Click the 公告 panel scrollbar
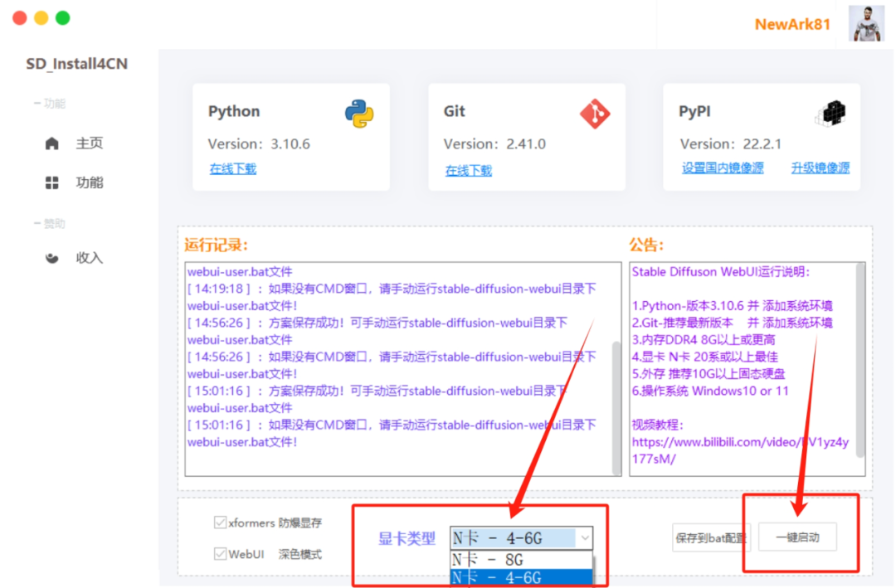The height and width of the screenshot is (588, 896). tap(860, 360)
